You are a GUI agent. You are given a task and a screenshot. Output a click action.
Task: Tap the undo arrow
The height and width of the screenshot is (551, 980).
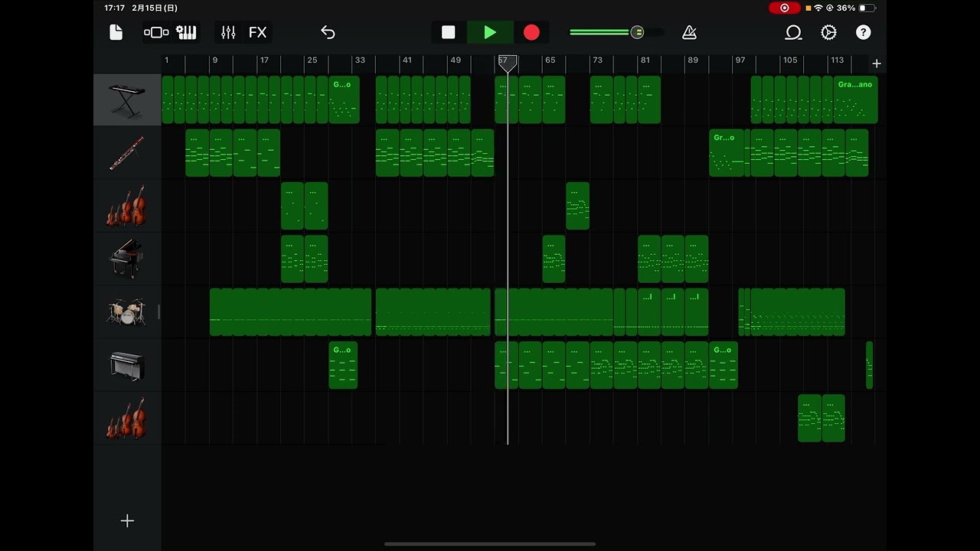click(x=328, y=32)
